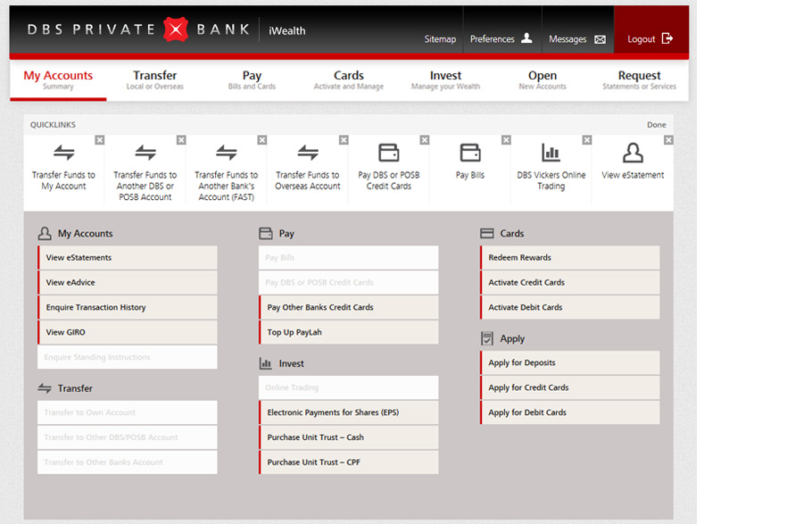812x524 pixels.
Task: Click the Invest section bar chart icon
Action: point(266,363)
